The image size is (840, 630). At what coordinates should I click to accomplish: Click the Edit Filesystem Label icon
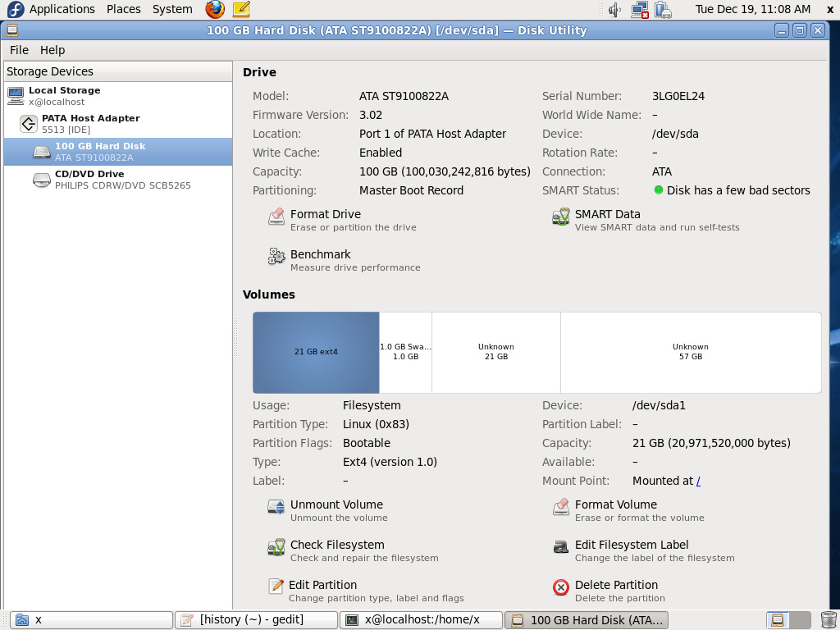(561, 548)
